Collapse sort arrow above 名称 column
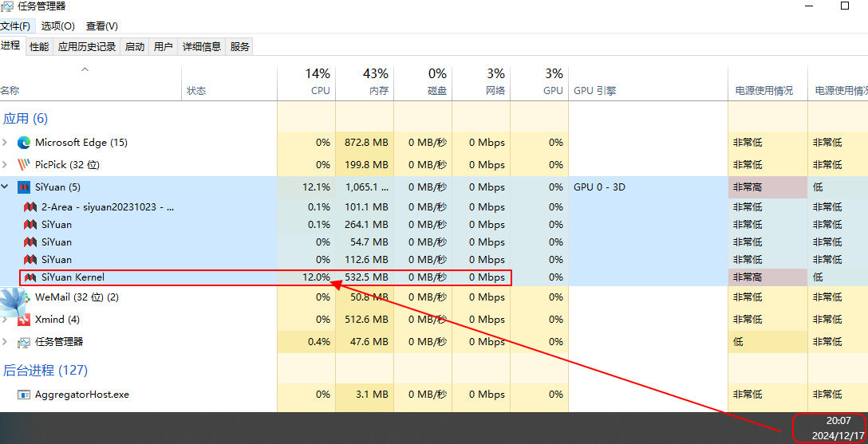Image resolution: width=868 pixels, height=444 pixels. pyautogui.click(x=85, y=69)
